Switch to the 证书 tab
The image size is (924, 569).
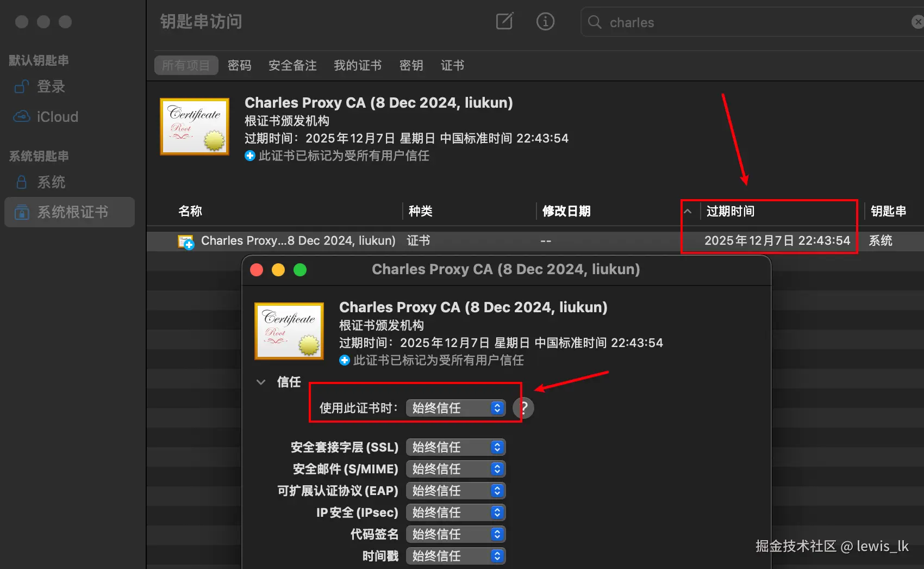click(x=453, y=65)
